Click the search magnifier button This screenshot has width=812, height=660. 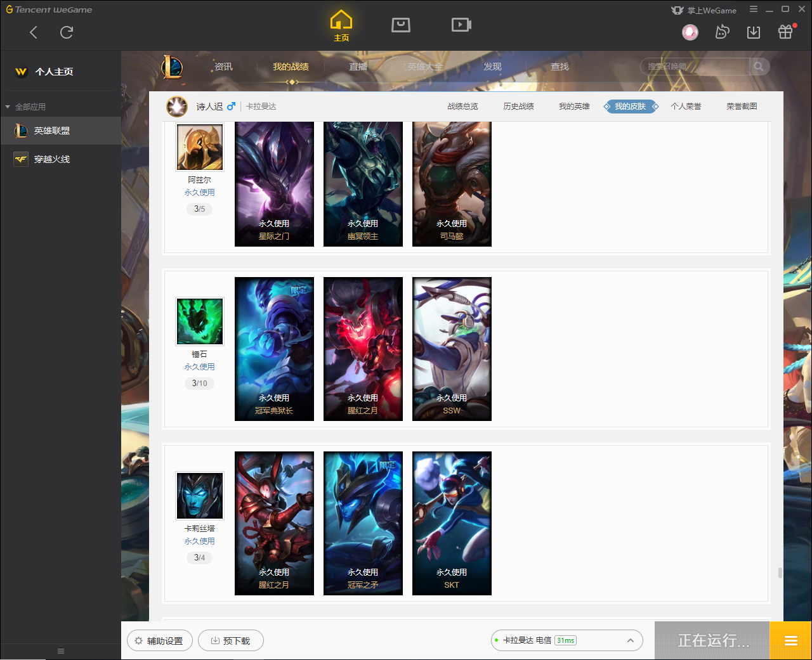click(x=759, y=67)
